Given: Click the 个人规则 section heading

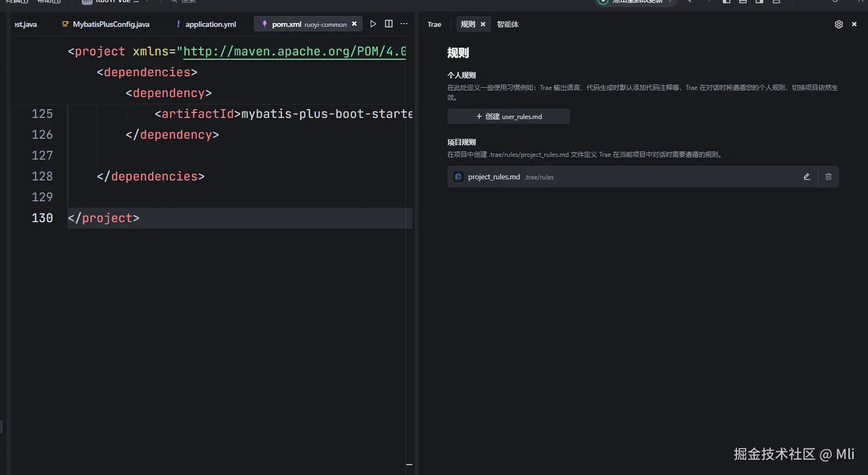Looking at the screenshot, I should tap(462, 75).
